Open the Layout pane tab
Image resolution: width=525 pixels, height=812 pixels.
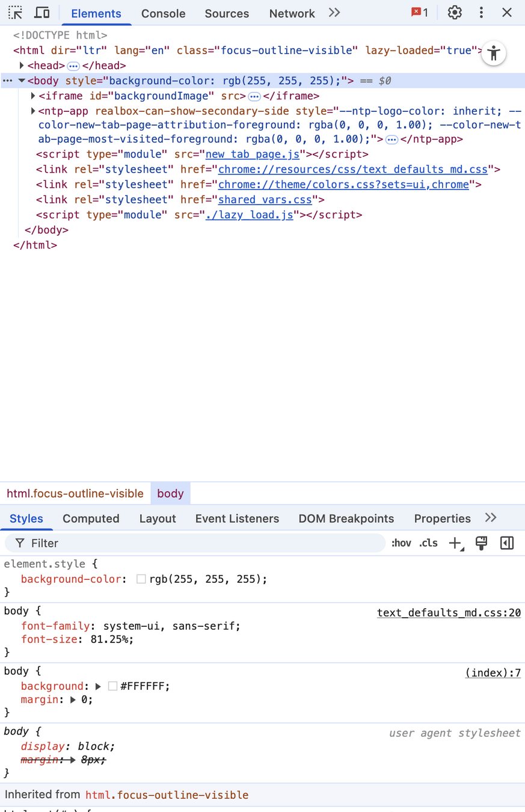158,518
